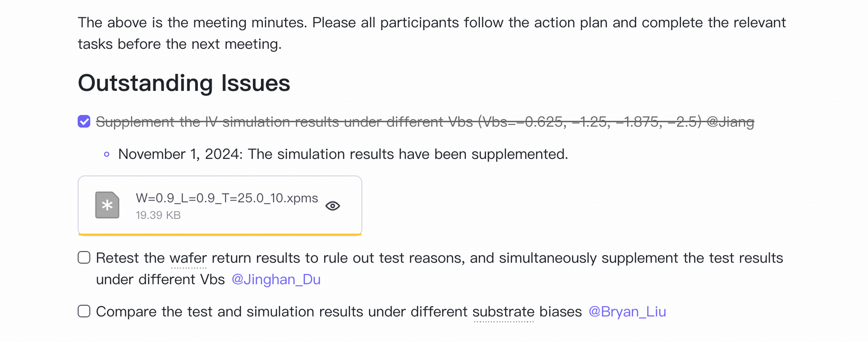Open the file W=0.9_L=0.9_T=25.0_10.xpms by name

point(227,198)
